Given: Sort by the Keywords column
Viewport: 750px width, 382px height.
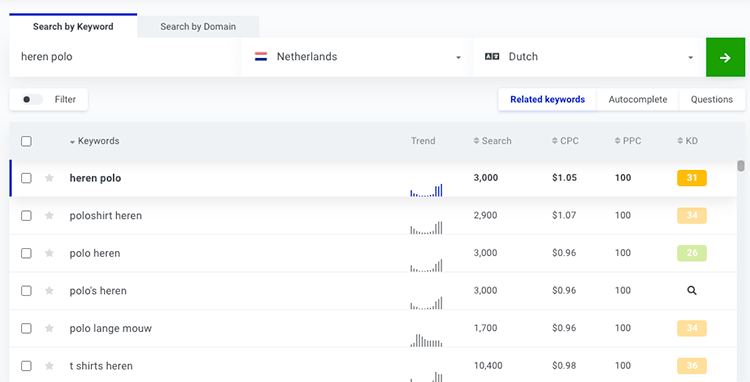Looking at the screenshot, I should (94, 141).
